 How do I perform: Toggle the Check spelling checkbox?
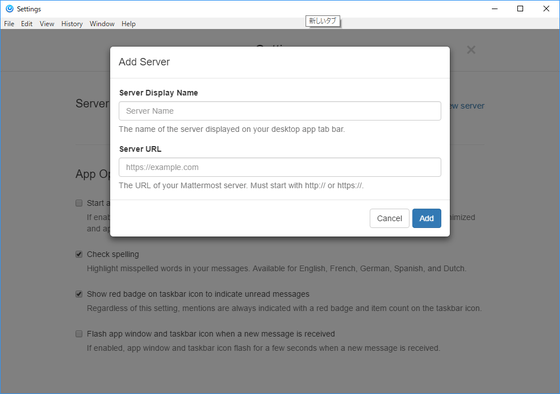coord(79,254)
